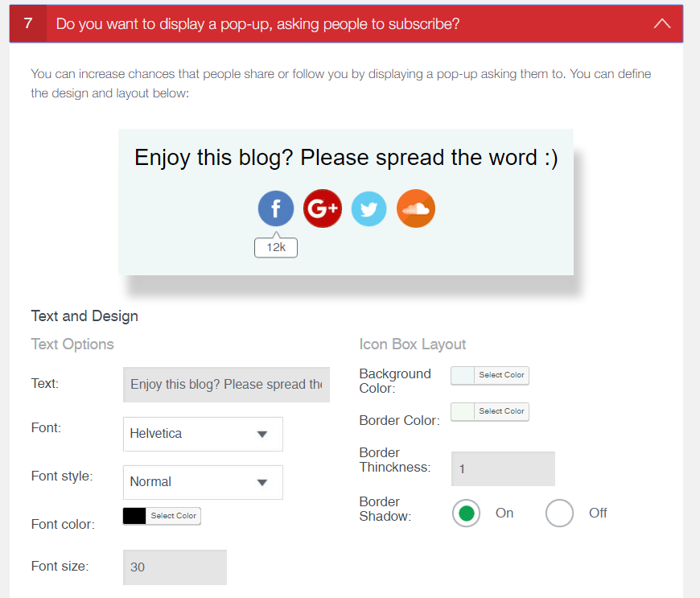The width and height of the screenshot is (700, 598).
Task: Click the Twitter bird icon
Action: point(369,208)
